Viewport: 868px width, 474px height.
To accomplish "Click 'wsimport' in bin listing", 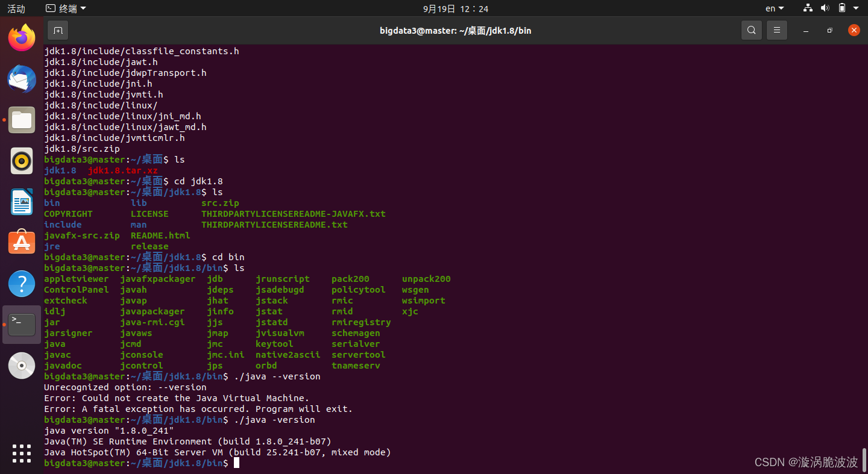I will [x=424, y=301].
